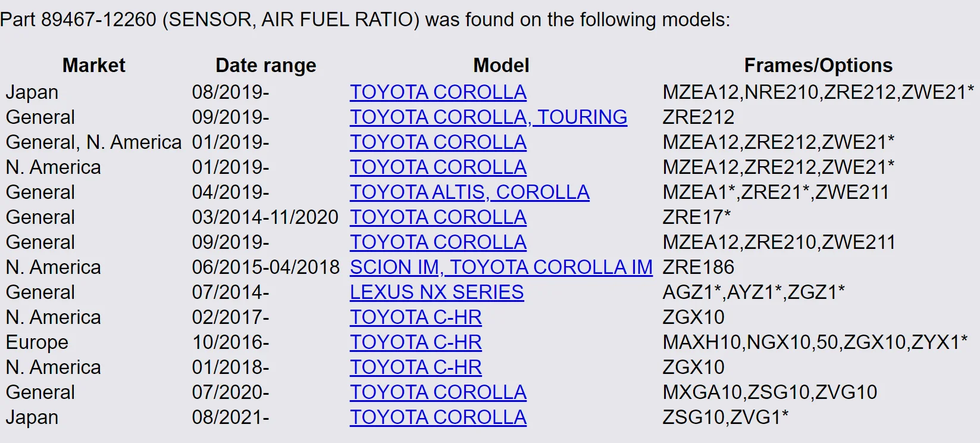
Task: Open the Lexus NX Series link
Action: [437, 292]
